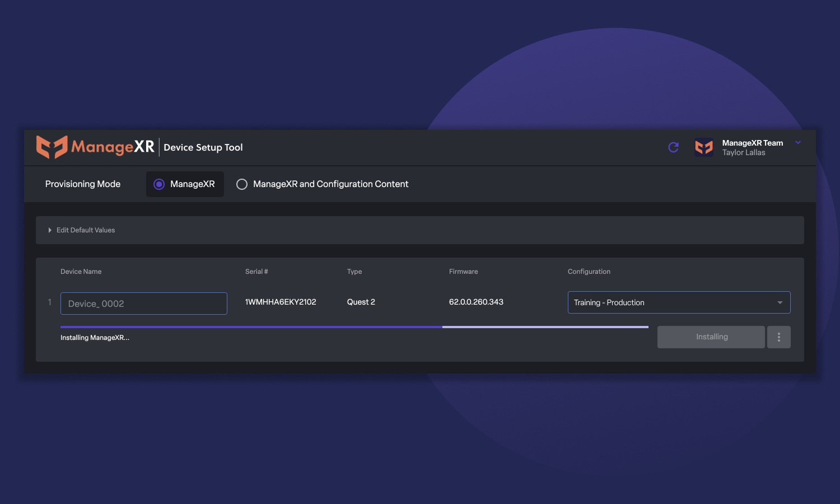Expand the account dropdown chevron
Viewport: 840px width, 504px height.
(x=798, y=143)
